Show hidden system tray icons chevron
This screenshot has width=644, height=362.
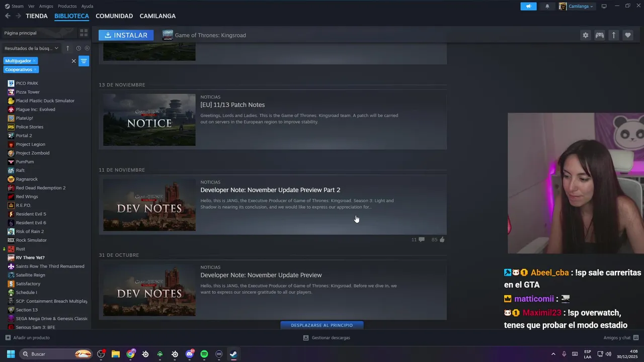553,354
